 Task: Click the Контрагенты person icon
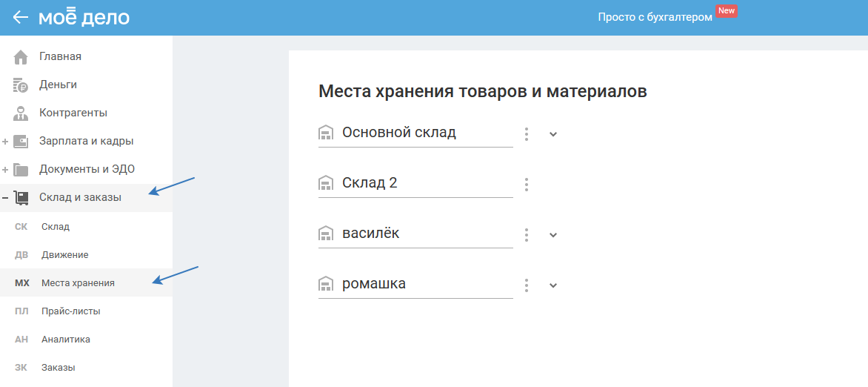coord(21,113)
